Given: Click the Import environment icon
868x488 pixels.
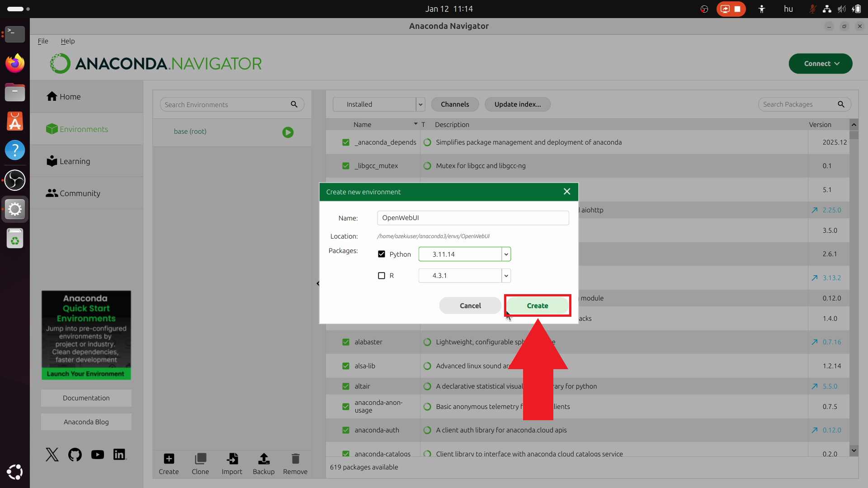Looking at the screenshot, I should 232,459.
